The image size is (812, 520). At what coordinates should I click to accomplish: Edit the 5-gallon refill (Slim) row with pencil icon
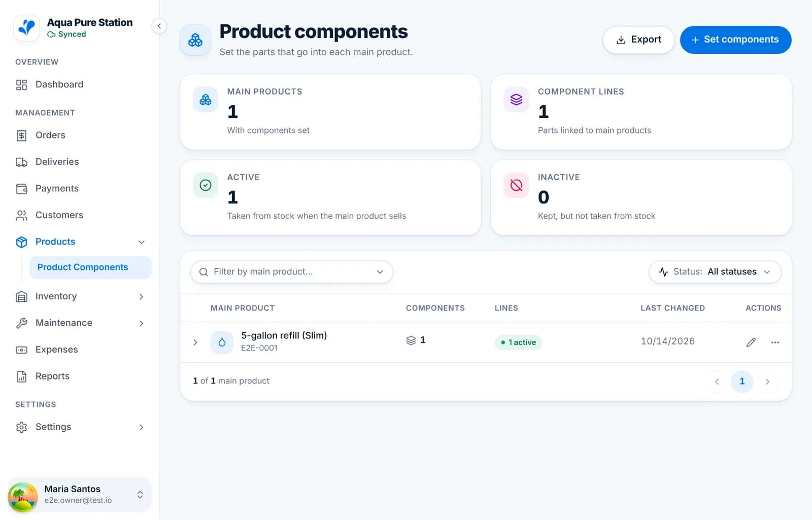click(751, 342)
